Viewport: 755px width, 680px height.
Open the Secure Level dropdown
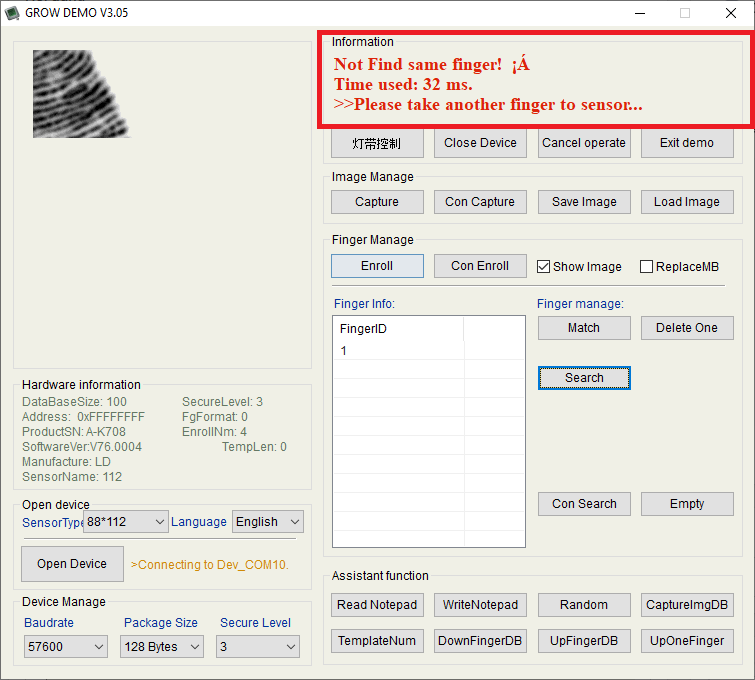[258, 647]
